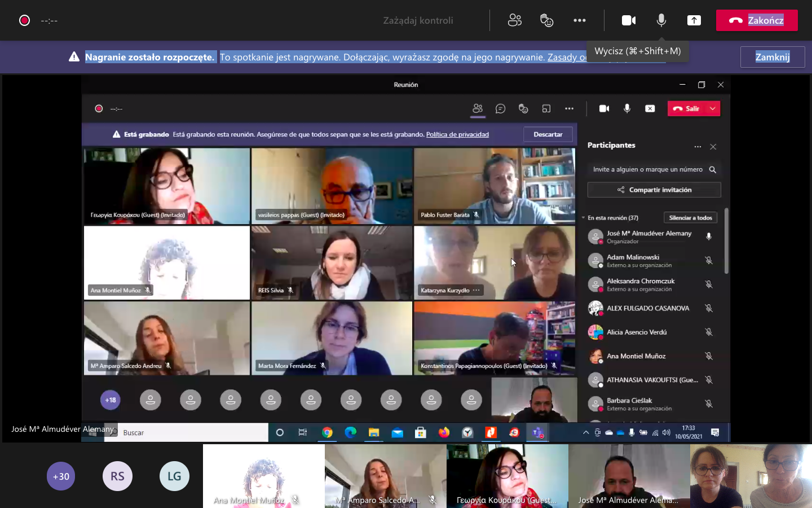Collapse the 'En esta reunión (37)' section
This screenshot has height=508, width=812.
coord(584,218)
